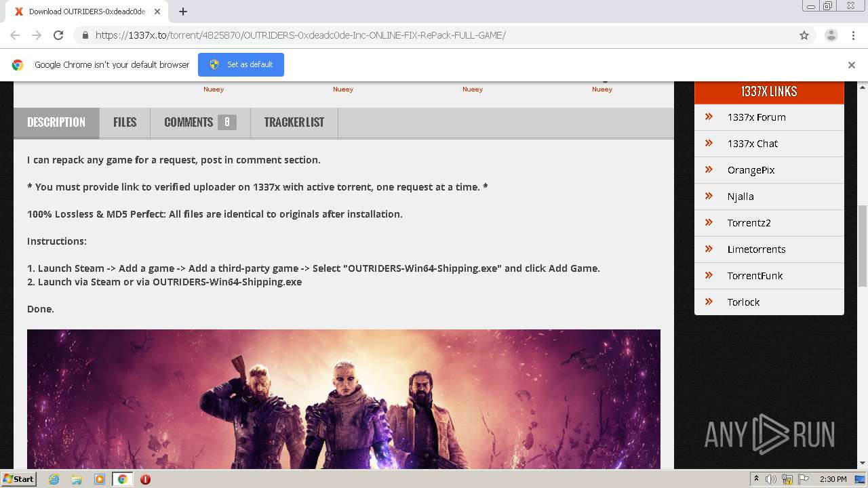Open the red Opera-style taskbar icon
The width and height of the screenshot is (868, 488).
pyautogui.click(x=145, y=479)
